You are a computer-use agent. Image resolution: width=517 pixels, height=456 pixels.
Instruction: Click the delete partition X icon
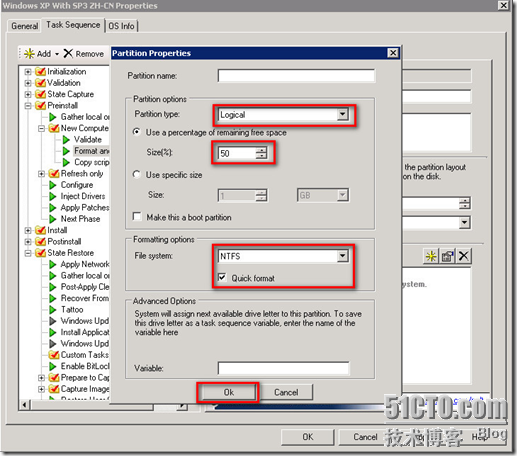pyautogui.click(x=463, y=256)
